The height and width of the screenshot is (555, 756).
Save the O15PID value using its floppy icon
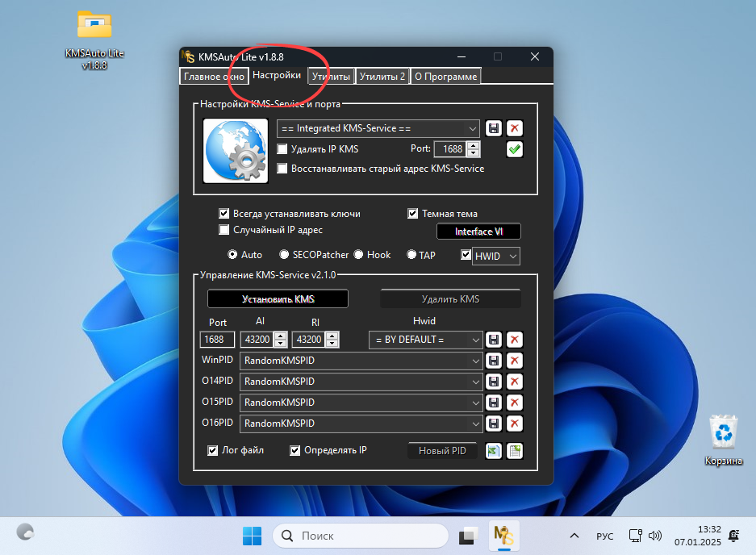pos(493,403)
